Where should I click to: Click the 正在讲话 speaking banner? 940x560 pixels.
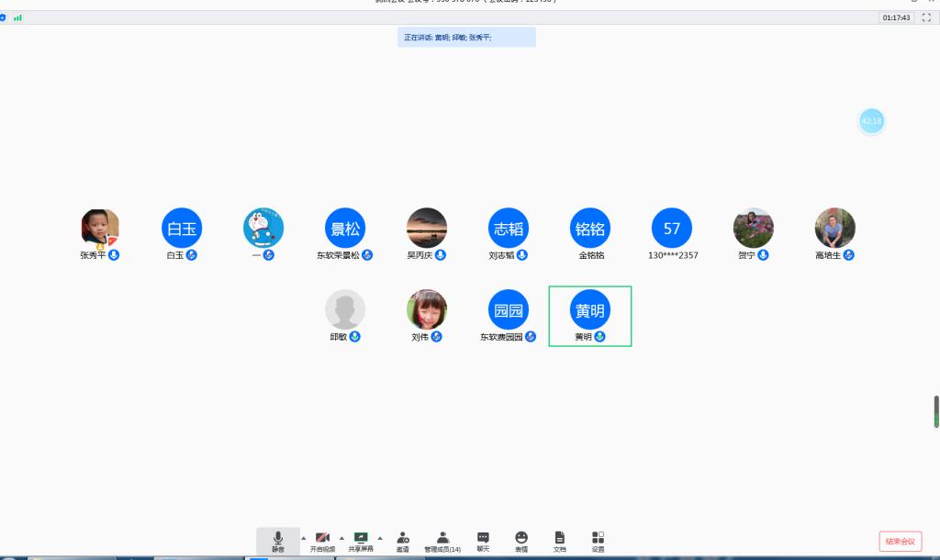(x=466, y=38)
